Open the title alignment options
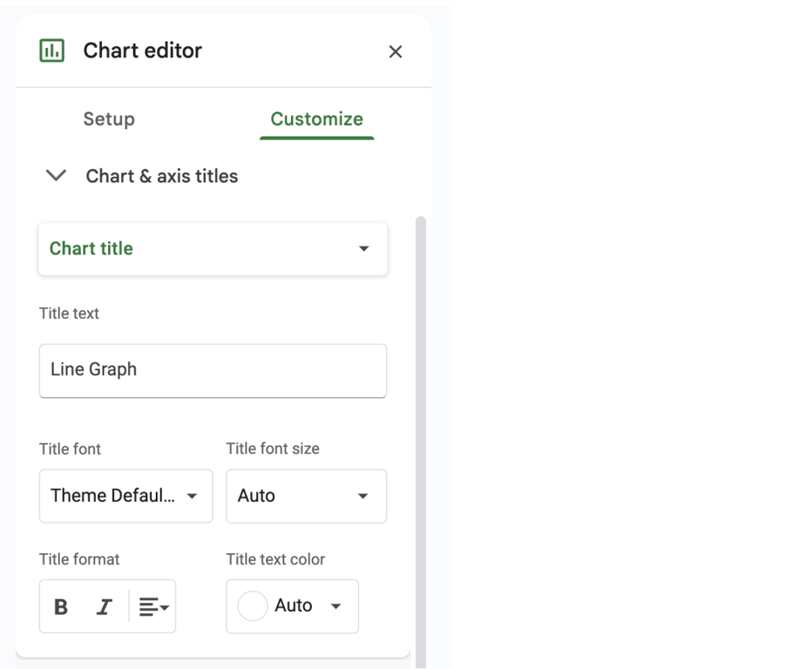 154,607
